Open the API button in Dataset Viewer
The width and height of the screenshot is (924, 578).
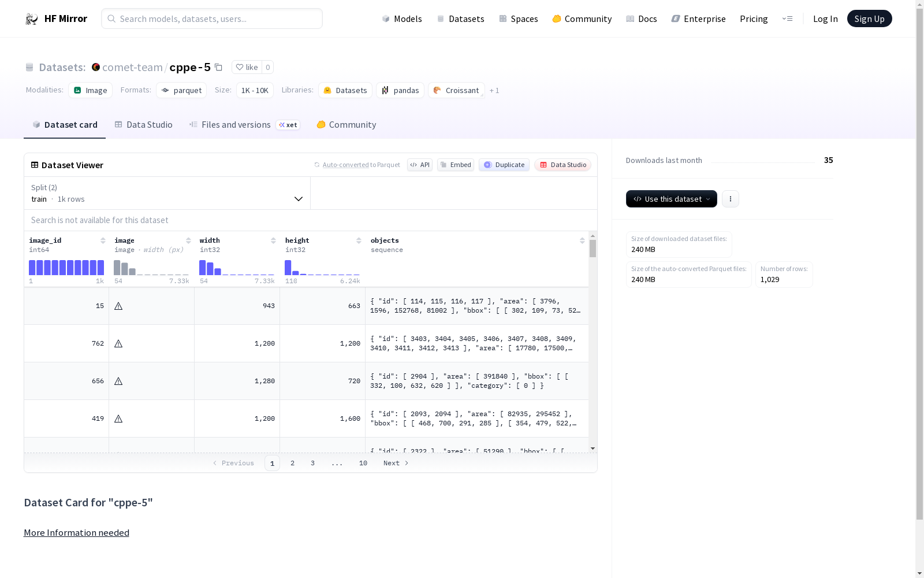420,165
